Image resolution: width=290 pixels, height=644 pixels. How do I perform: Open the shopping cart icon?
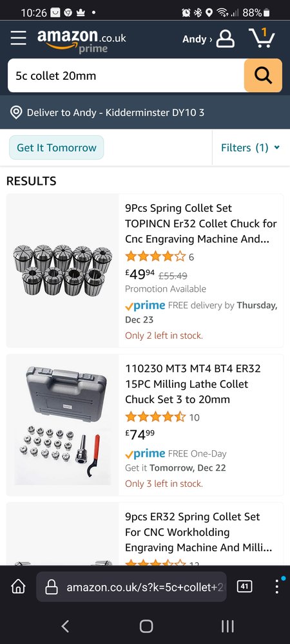pos(262,37)
